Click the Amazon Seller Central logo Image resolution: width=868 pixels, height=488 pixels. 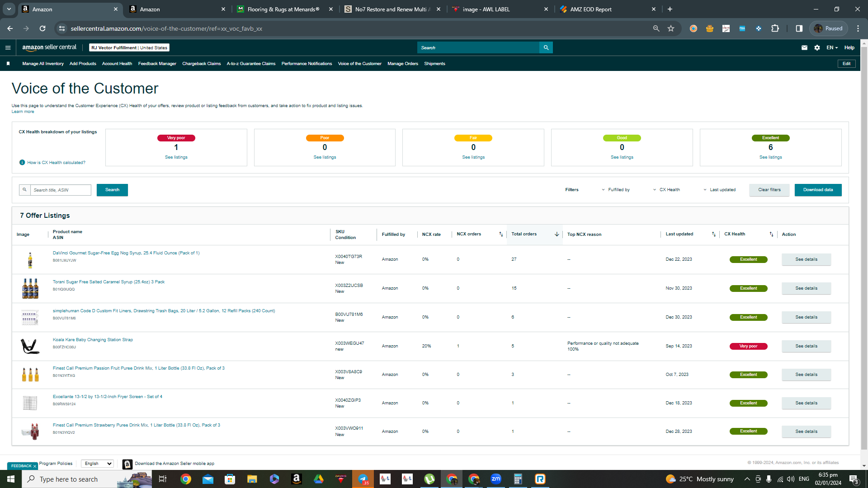pyautogui.click(x=49, y=47)
